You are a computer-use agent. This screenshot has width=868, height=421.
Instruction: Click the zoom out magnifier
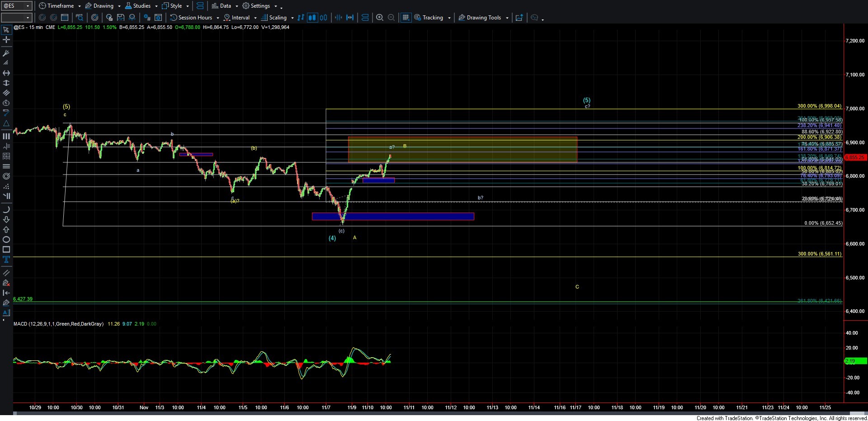click(392, 18)
